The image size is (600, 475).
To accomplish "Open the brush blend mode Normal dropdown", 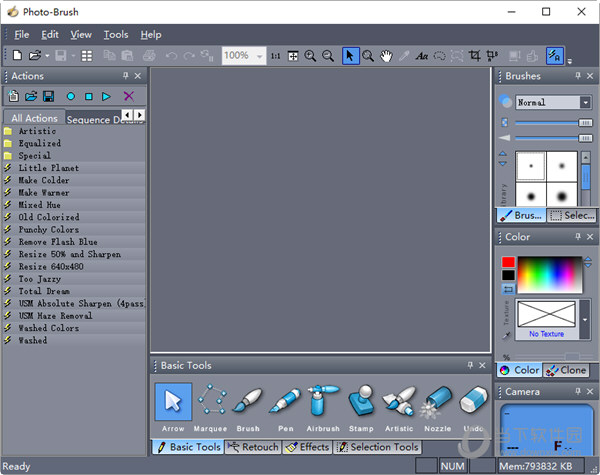I will (585, 102).
